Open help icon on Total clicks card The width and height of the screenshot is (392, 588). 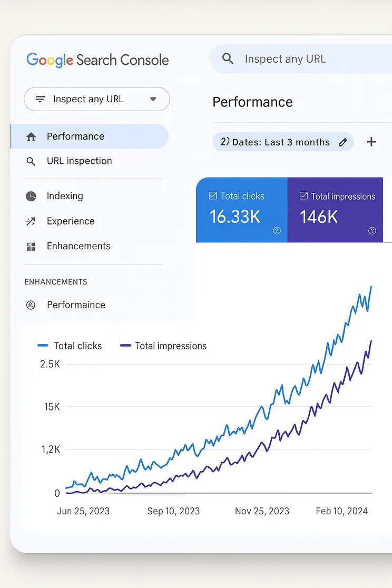(x=277, y=231)
